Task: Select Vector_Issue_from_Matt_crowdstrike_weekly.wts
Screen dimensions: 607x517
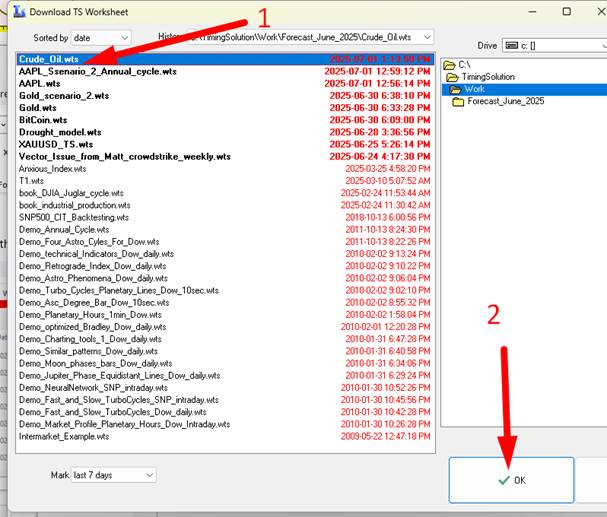Action: 225,156
